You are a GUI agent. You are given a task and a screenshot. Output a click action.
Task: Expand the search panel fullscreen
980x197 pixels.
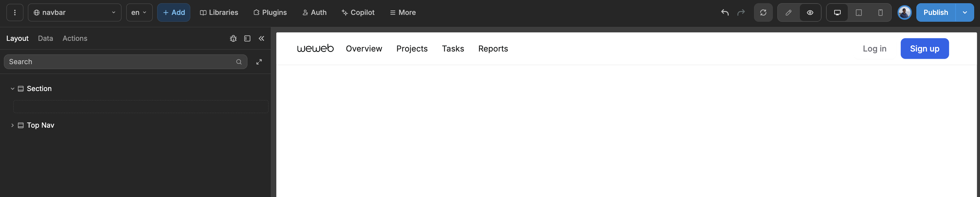tap(259, 62)
